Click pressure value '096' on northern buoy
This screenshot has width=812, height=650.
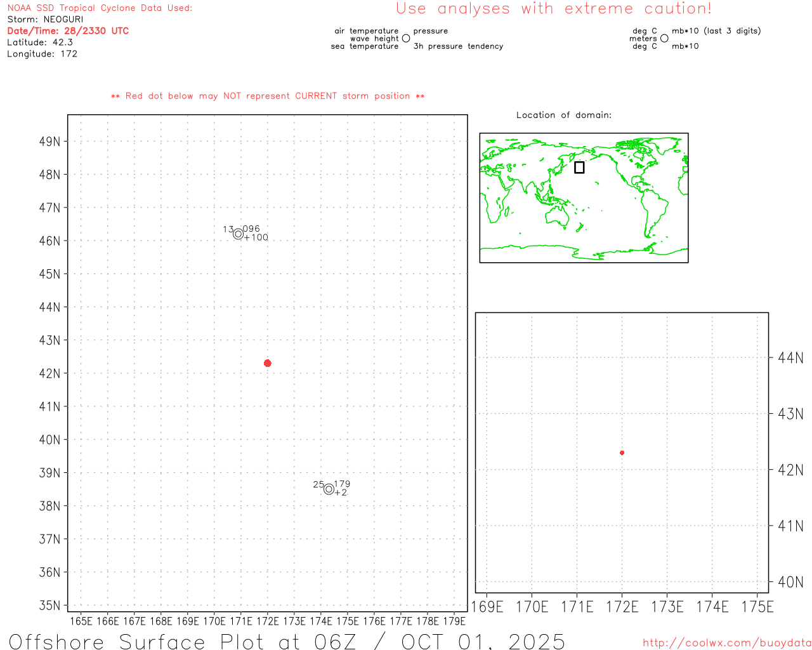(251, 229)
